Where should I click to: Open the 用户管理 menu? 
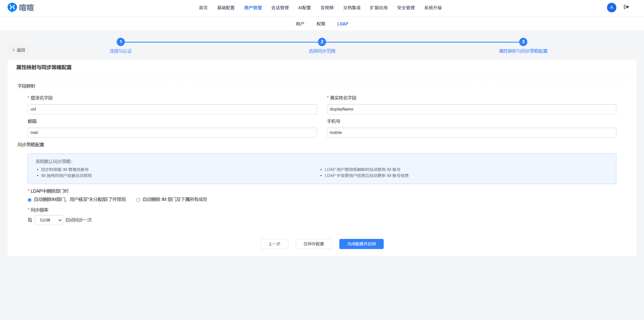coord(253,8)
